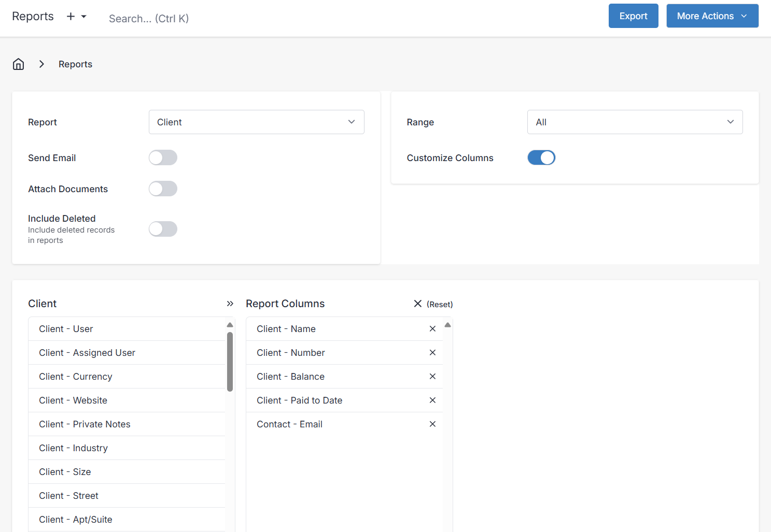Click the double-chevron add-all icon
The height and width of the screenshot is (532, 771).
coord(230,304)
